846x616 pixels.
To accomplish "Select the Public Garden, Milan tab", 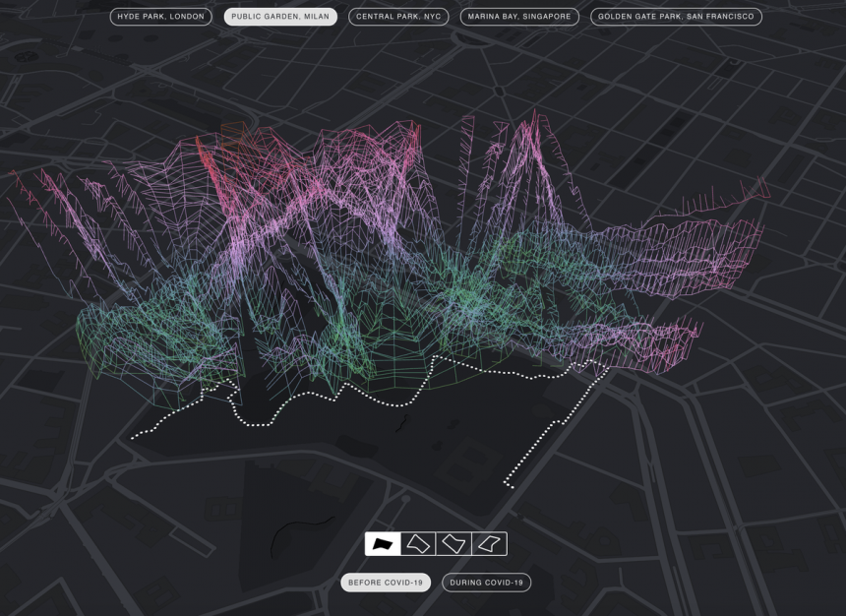I will point(280,17).
